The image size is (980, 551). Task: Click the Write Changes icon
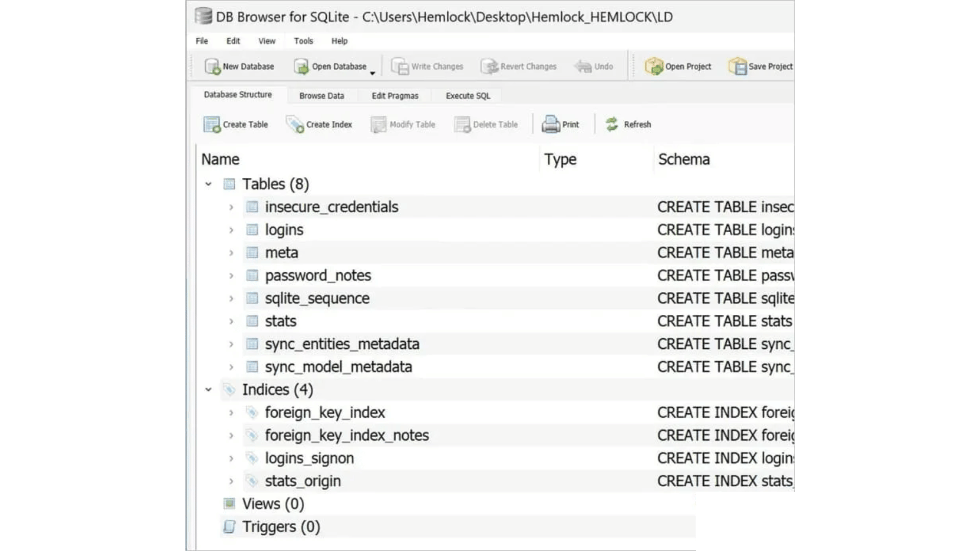click(400, 66)
